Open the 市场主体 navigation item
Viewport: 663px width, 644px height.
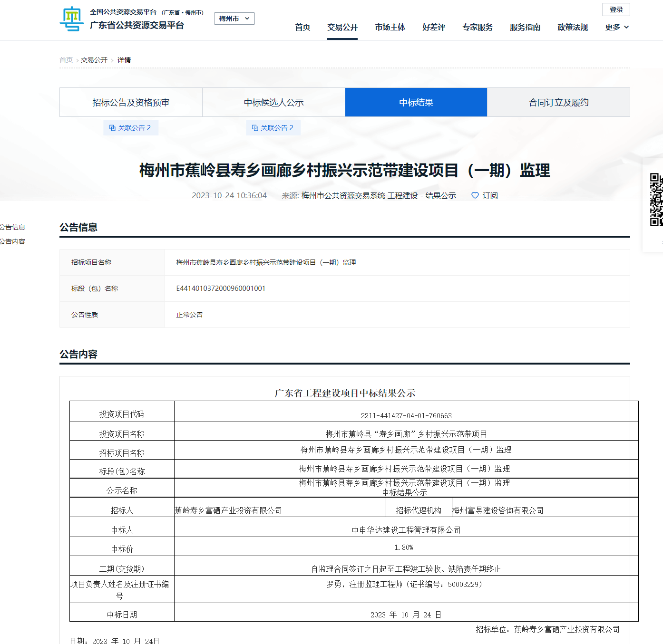[390, 27]
